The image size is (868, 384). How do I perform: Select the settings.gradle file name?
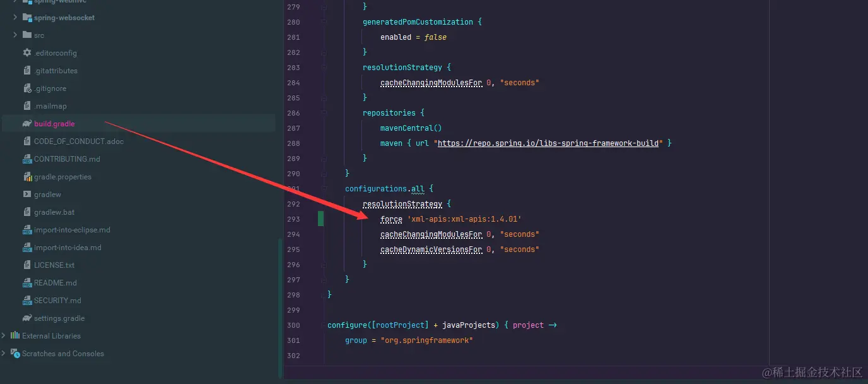point(59,318)
